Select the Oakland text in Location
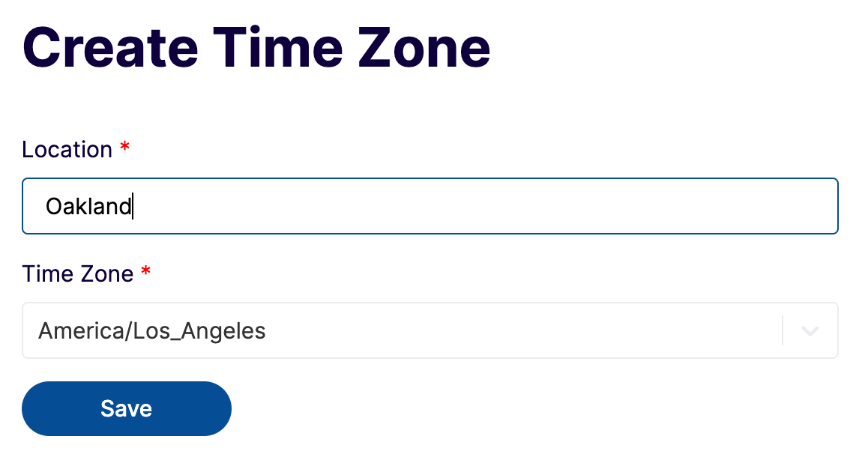The width and height of the screenshot is (868, 454). pyautogui.click(x=88, y=206)
